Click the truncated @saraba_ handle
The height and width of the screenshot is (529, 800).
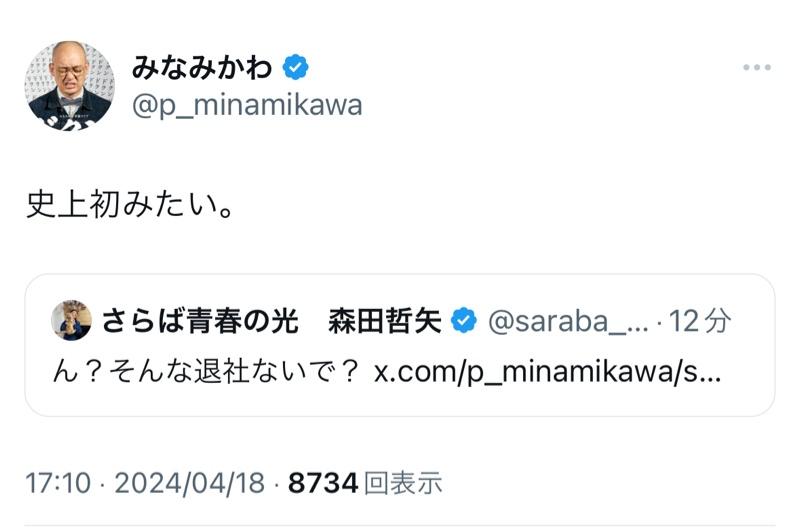pos(568,321)
